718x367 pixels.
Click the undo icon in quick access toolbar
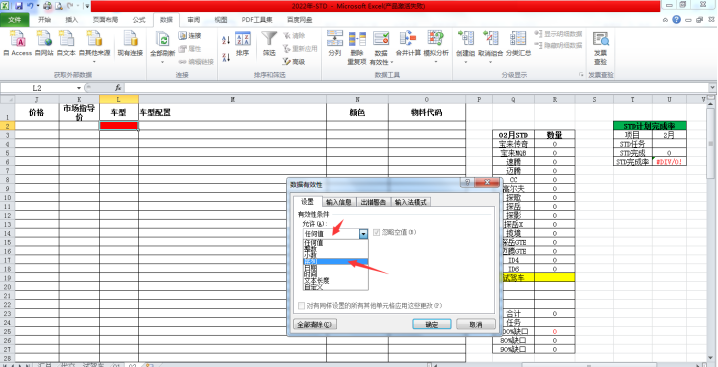[30, 6]
